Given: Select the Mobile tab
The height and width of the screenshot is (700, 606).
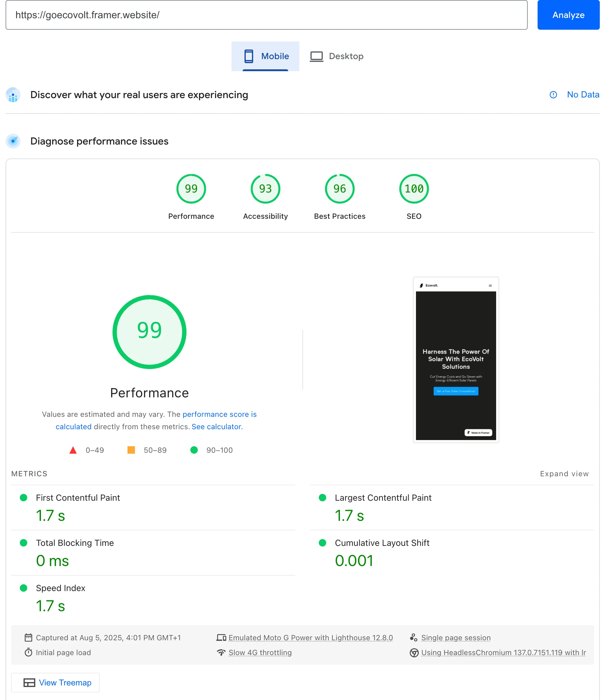Looking at the screenshot, I should [x=266, y=56].
